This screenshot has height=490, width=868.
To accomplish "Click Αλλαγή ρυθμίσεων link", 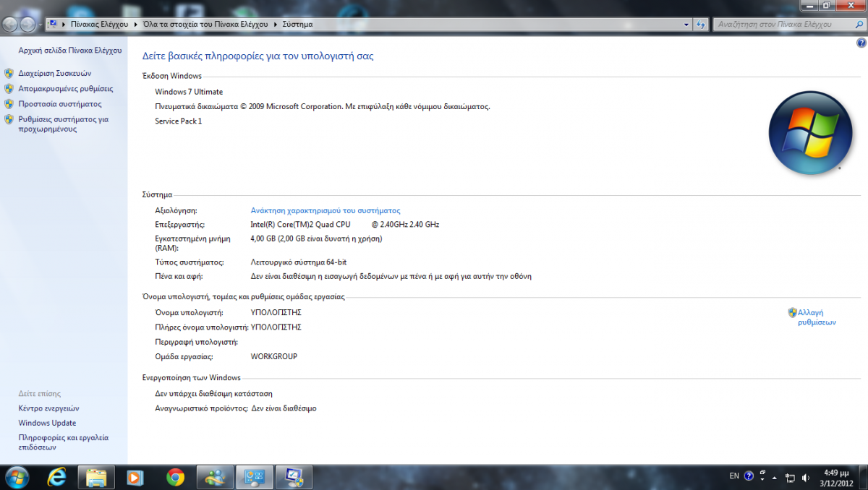I will [817, 317].
